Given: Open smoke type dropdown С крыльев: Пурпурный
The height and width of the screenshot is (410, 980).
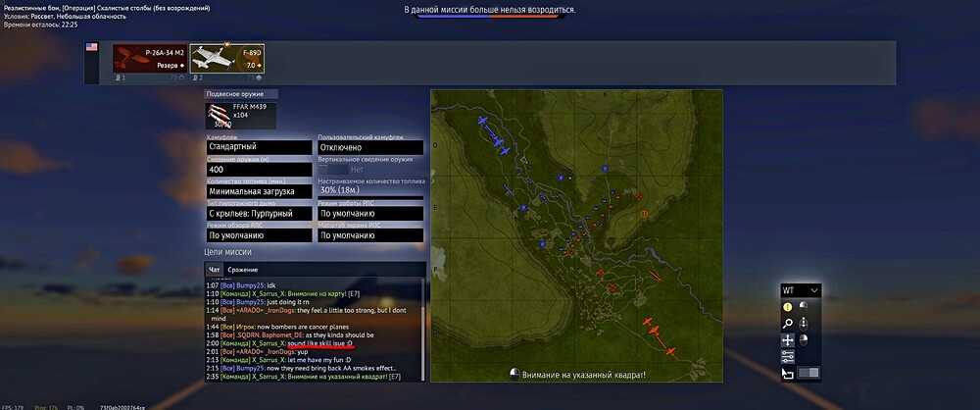Looking at the screenshot, I should click(260, 214).
